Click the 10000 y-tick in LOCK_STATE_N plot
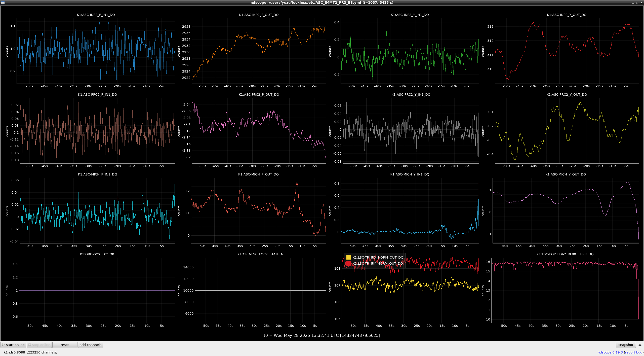 pyautogui.click(x=188, y=290)
